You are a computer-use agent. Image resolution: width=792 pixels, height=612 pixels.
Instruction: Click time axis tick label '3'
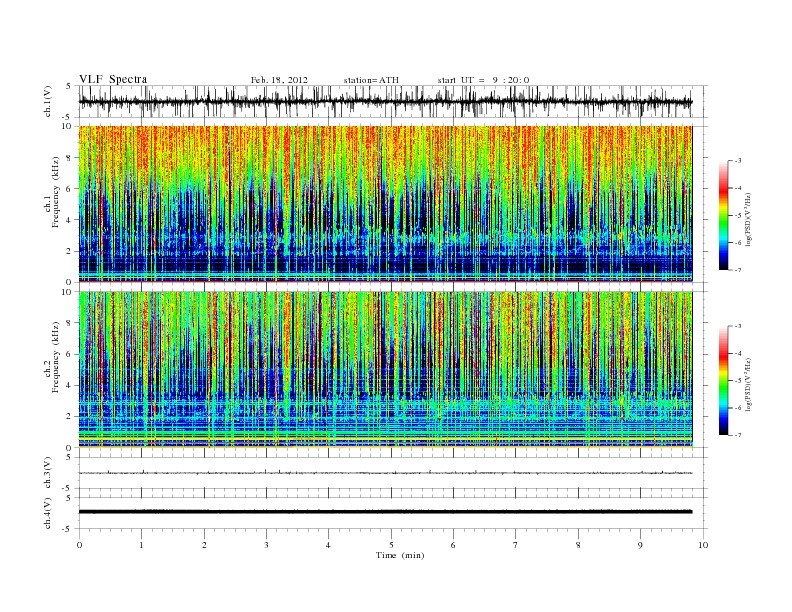[x=266, y=545]
